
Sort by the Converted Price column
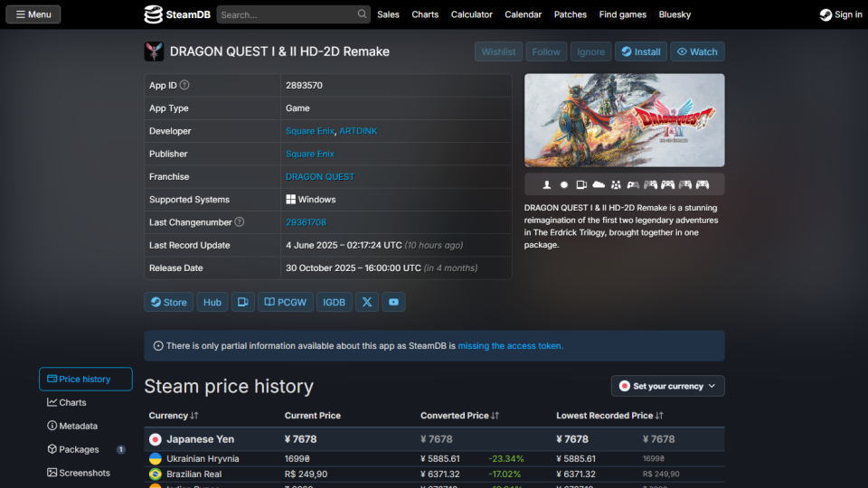point(459,416)
